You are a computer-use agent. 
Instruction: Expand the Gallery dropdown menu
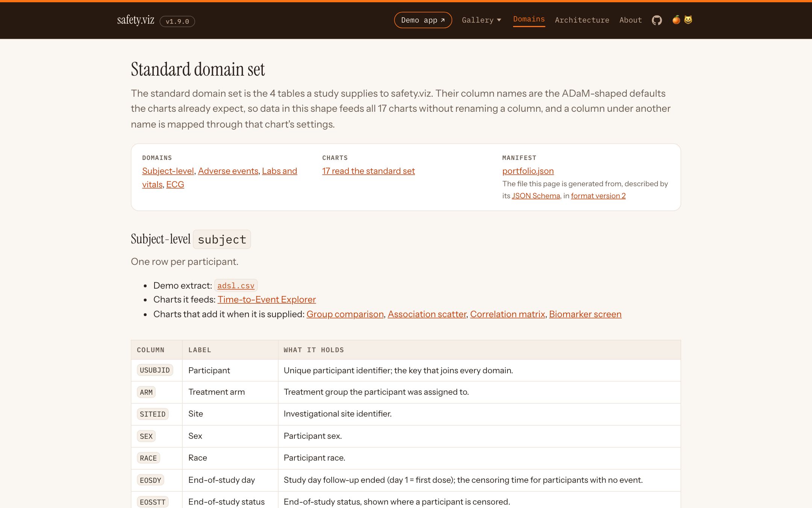click(x=482, y=20)
